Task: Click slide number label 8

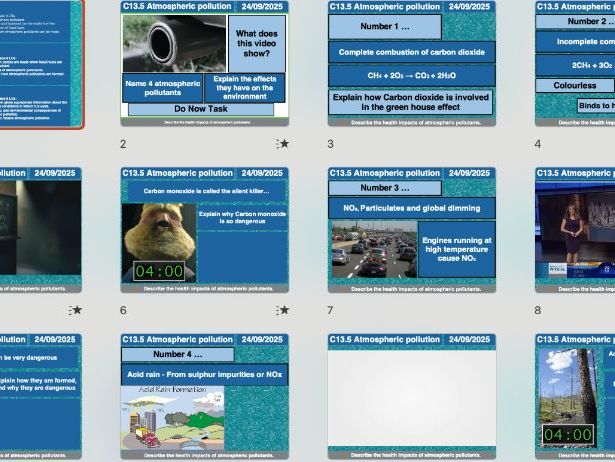Action: [538, 310]
